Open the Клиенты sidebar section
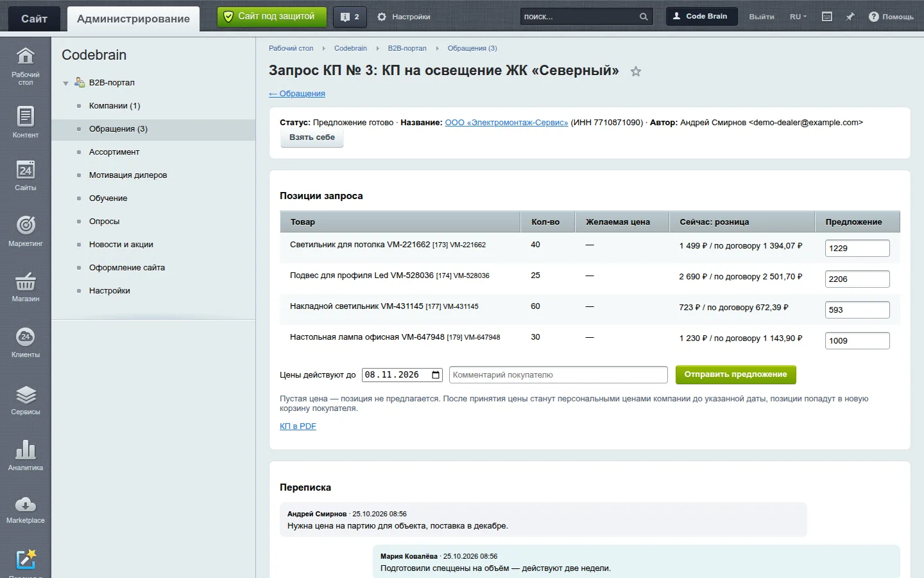924x578 pixels. [25, 342]
